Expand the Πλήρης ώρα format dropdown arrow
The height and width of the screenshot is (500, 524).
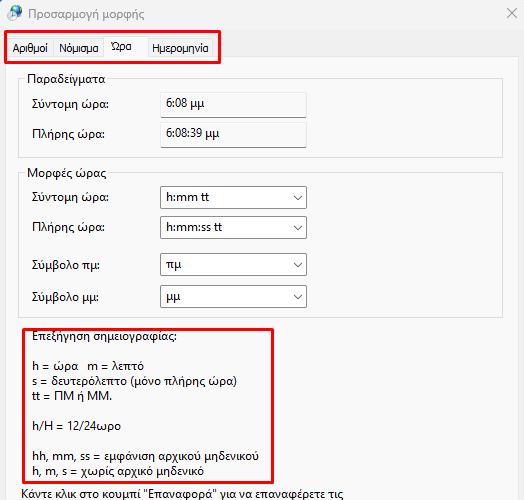pos(297,228)
